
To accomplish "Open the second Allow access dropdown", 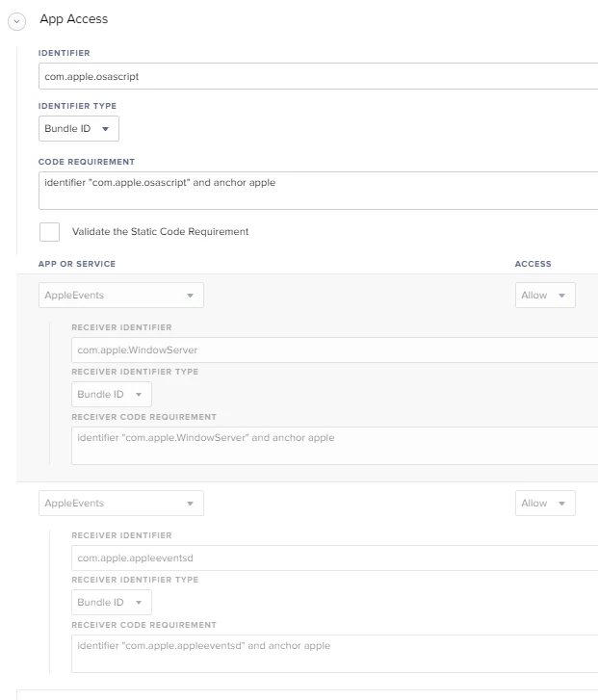I will coord(545,504).
